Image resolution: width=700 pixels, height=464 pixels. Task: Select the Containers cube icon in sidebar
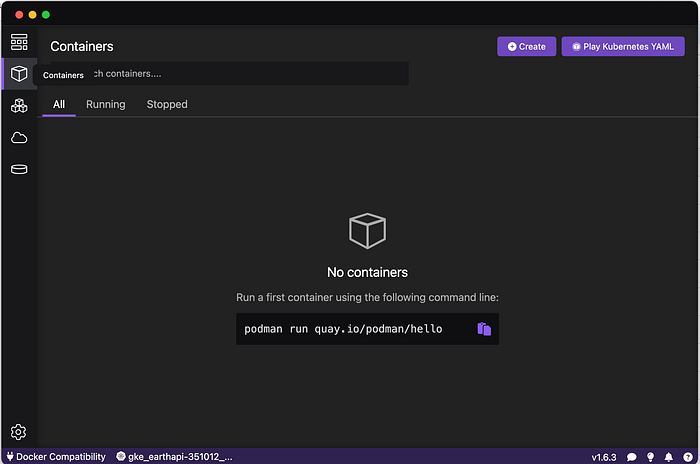click(19, 74)
